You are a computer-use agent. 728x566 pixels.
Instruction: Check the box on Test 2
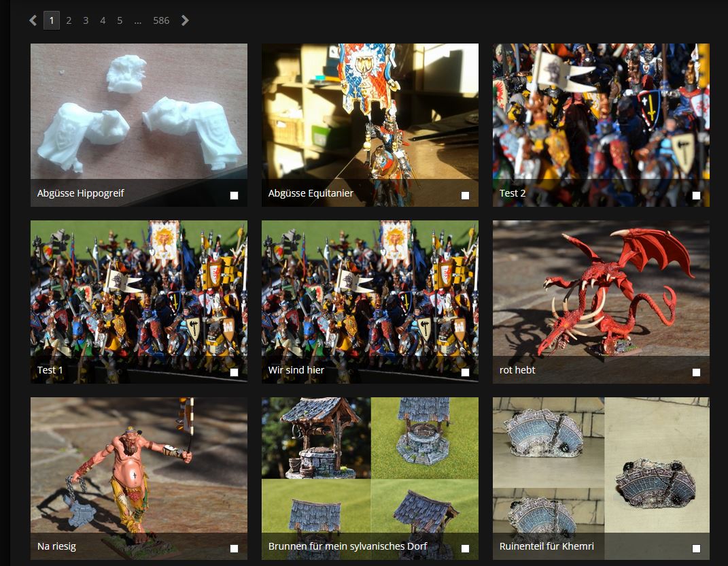point(696,195)
